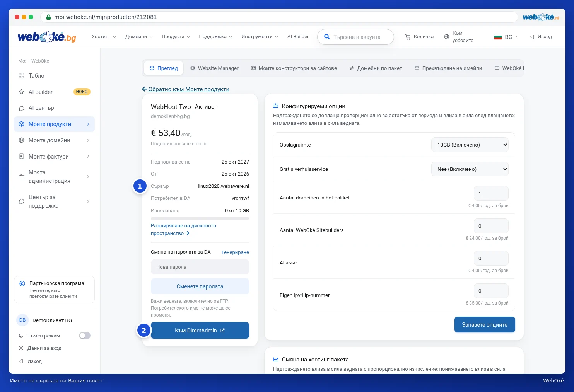Click the disk usage progress bar

tap(200, 219)
